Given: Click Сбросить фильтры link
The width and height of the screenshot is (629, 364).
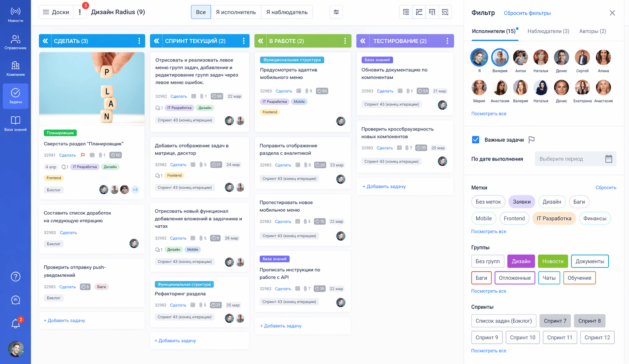Looking at the screenshot, I should point(527,13).
